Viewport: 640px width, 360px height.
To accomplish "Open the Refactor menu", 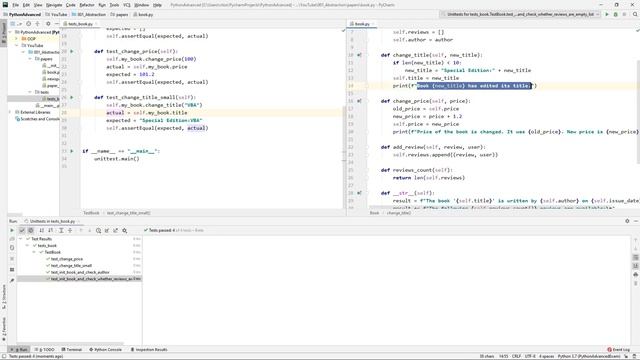I will coord(87,5).
